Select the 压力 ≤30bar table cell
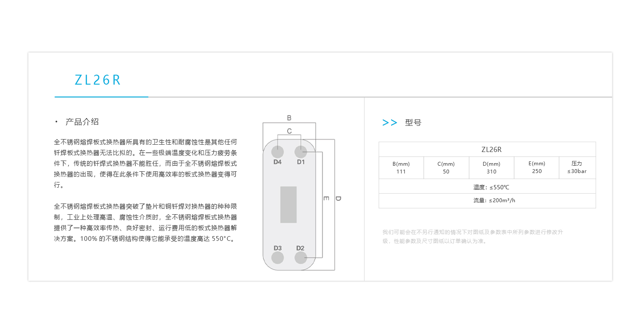The height and width of the screenshot is (322, 644). coord(577,167)
